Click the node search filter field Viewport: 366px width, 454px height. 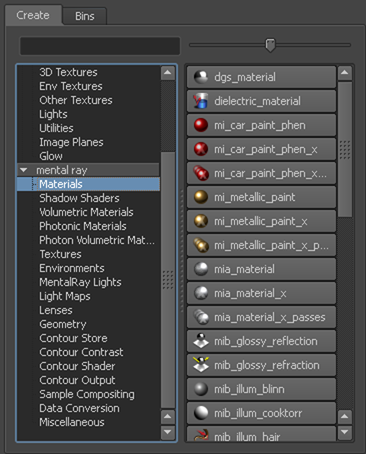coord(100,46)
